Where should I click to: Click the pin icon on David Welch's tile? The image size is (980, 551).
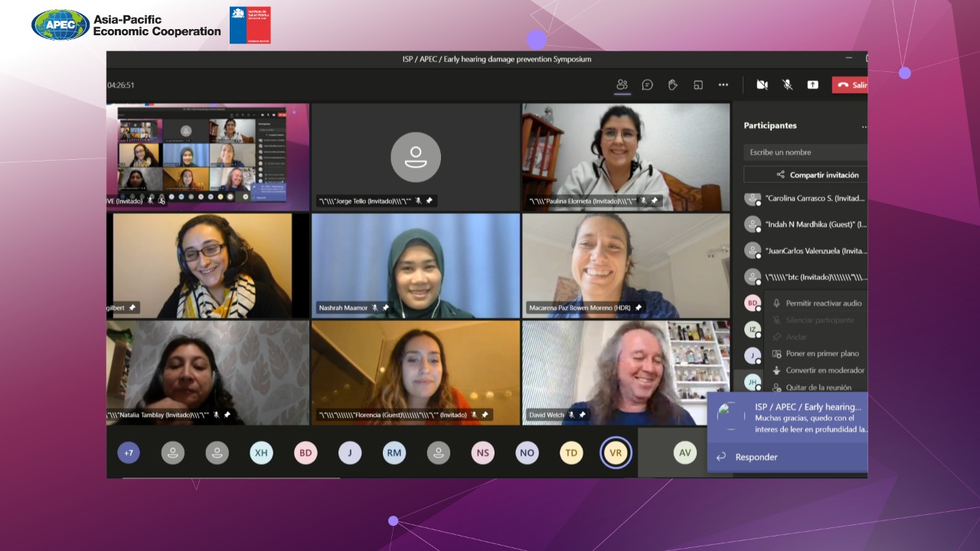pyautogui.click(x=582, y=415)
